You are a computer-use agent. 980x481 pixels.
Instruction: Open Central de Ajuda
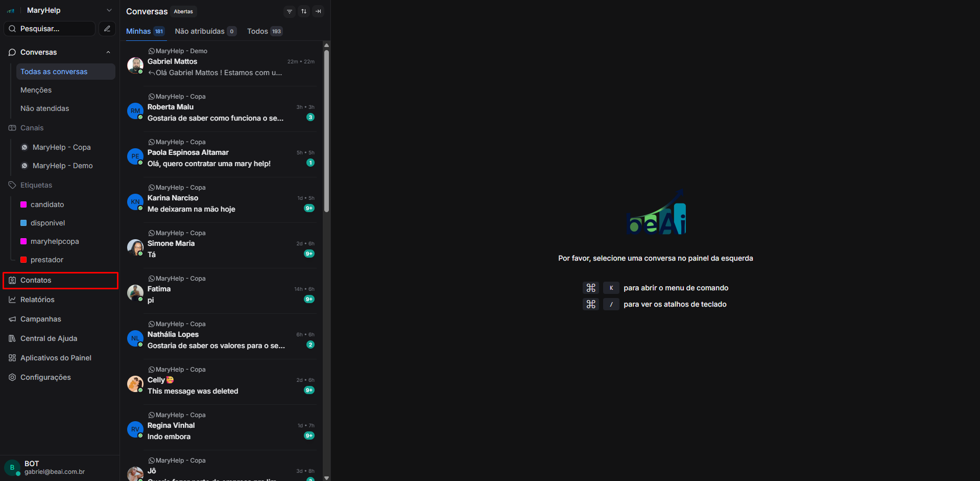(x=49, y=338)
